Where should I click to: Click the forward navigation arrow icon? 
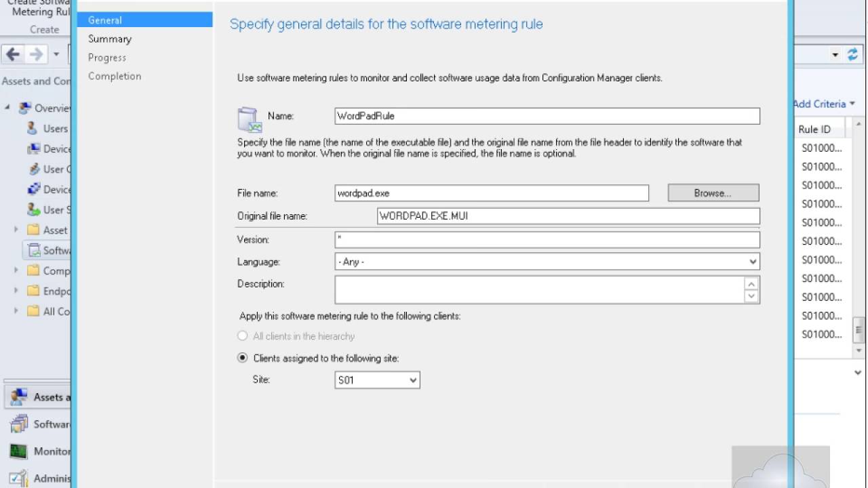point(36,55)
